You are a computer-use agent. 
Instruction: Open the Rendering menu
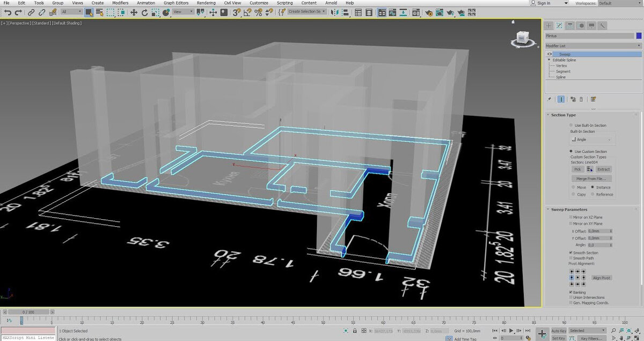206,3
